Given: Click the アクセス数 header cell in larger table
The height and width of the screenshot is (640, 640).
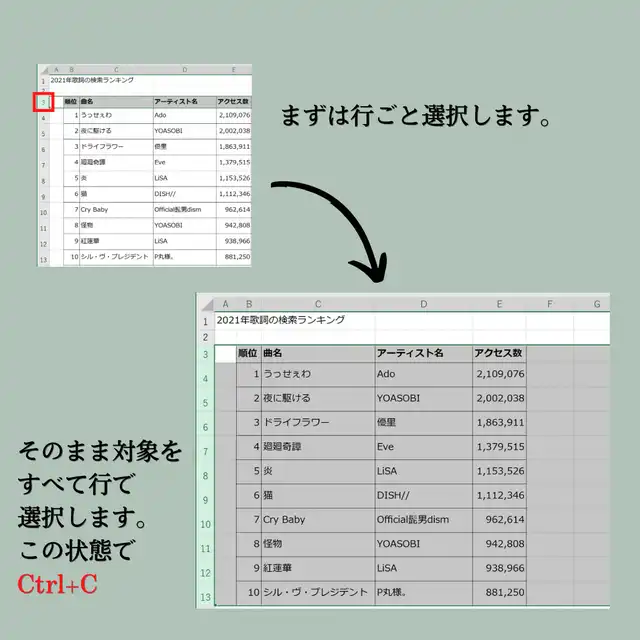Looking at the screenshot, I should [499, 353].
